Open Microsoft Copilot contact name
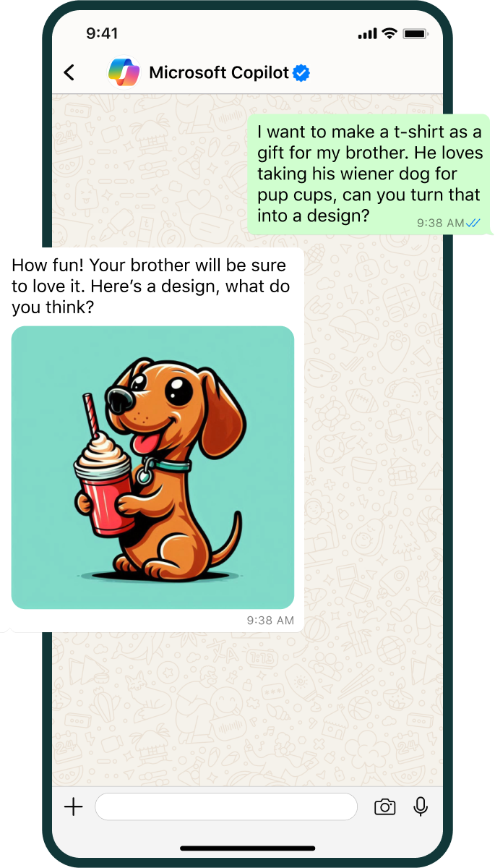 218,72
